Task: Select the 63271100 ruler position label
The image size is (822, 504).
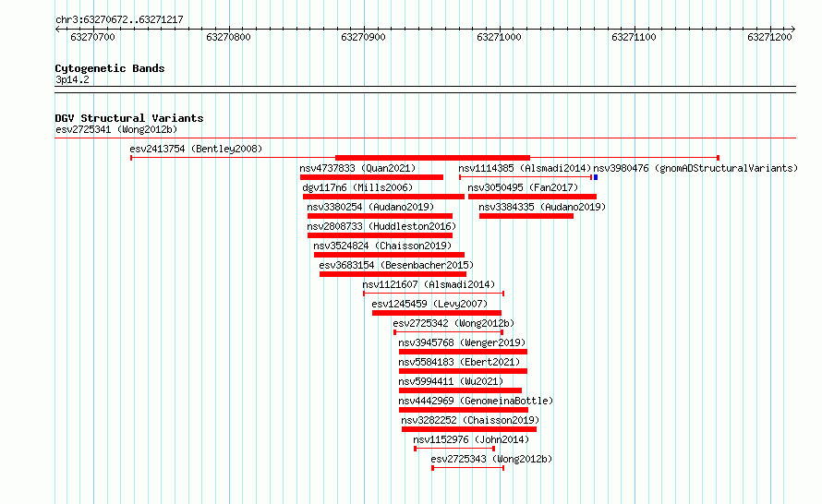Action: point(634,37)
